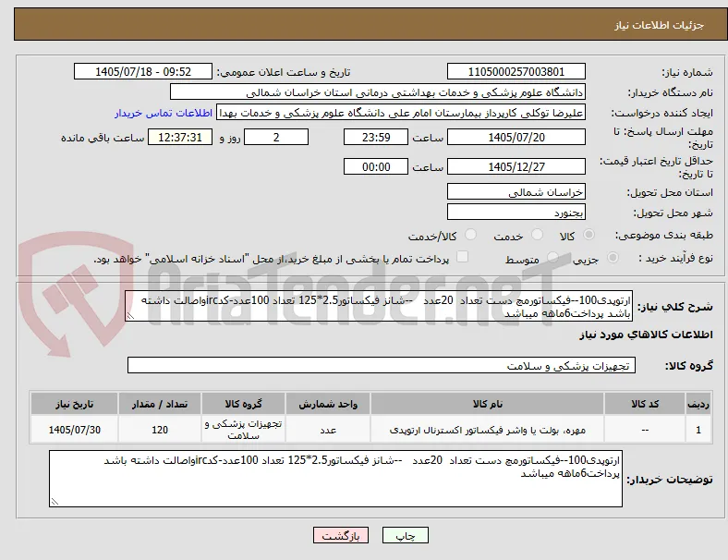Click the resize handle of توضیحات خریدار box
The image size is (728, 560).
(x=55, y=502)
